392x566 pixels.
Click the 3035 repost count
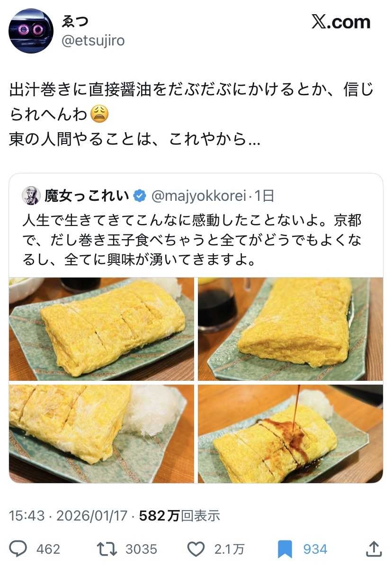[141, 549]
